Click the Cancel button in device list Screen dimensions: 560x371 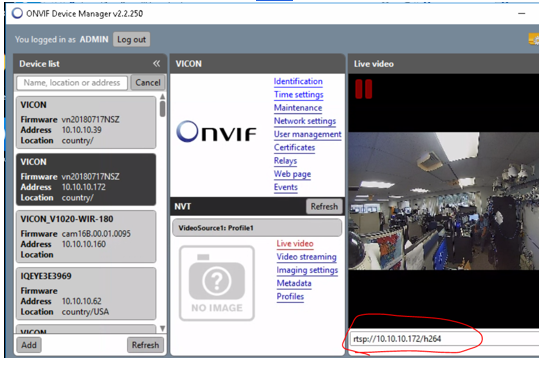coord(148,83)
